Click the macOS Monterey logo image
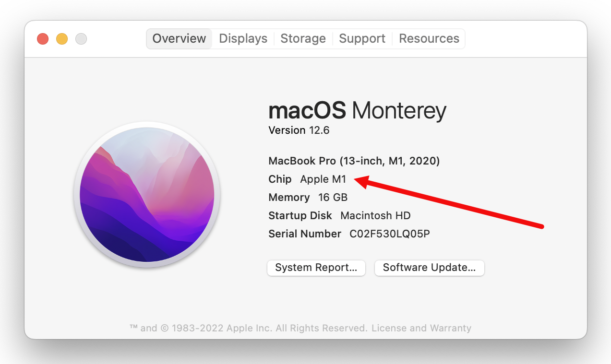 [146, 195]
